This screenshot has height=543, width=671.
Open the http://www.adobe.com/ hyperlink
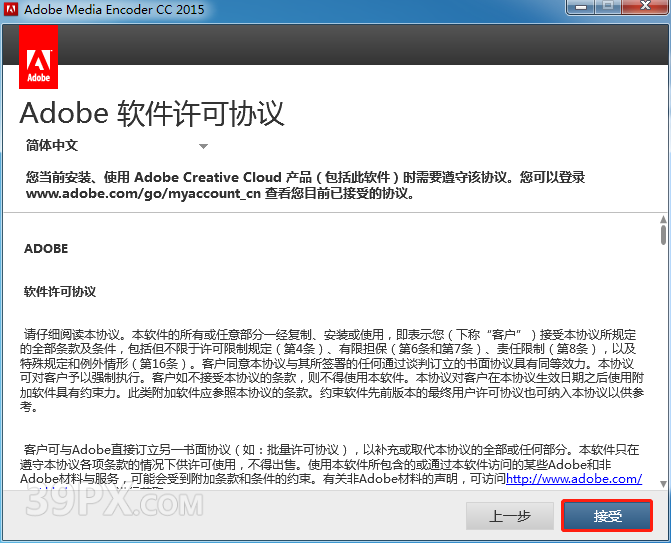[x=574, y=478]
